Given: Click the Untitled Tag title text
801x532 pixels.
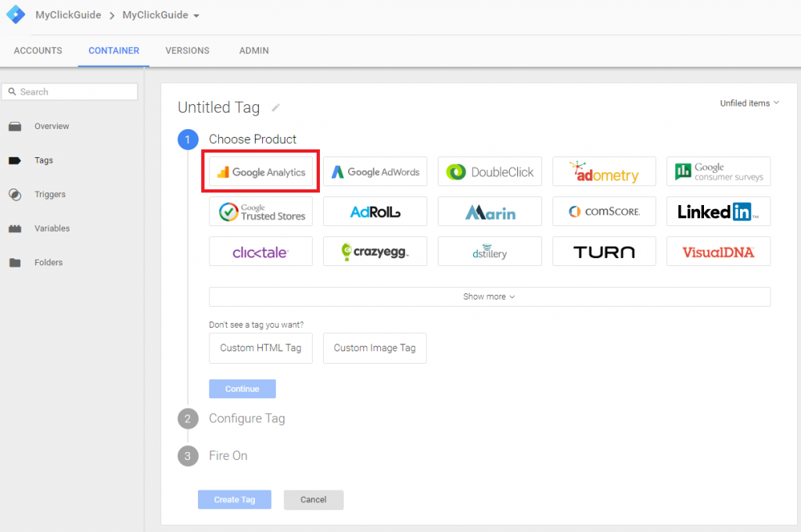Looking at the screenshot, I should [x=219, y=107].
